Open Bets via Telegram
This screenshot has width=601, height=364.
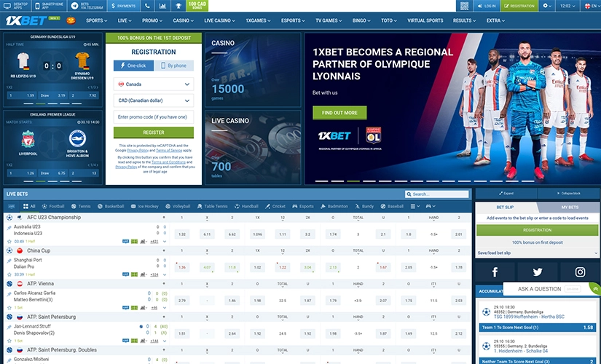coord(87,6)
